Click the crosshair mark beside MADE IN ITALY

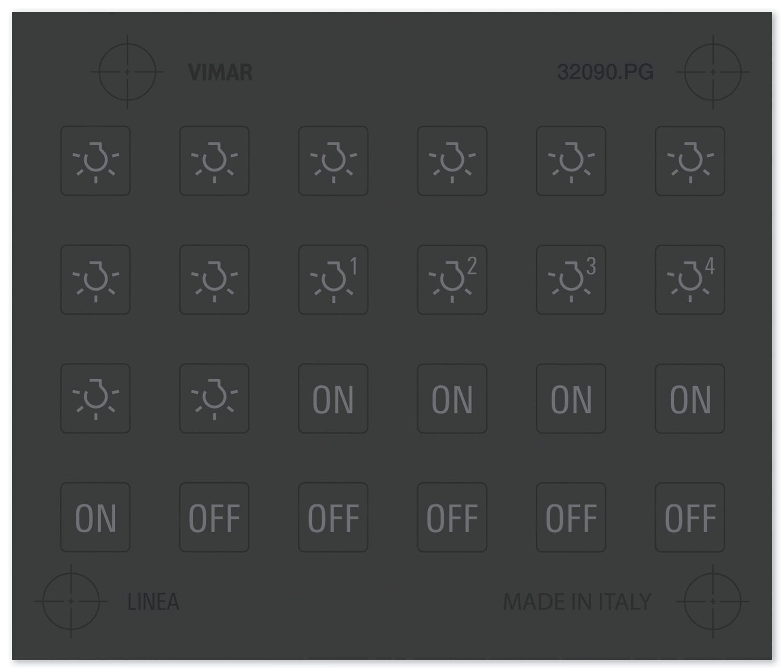(x=712, y=601)
